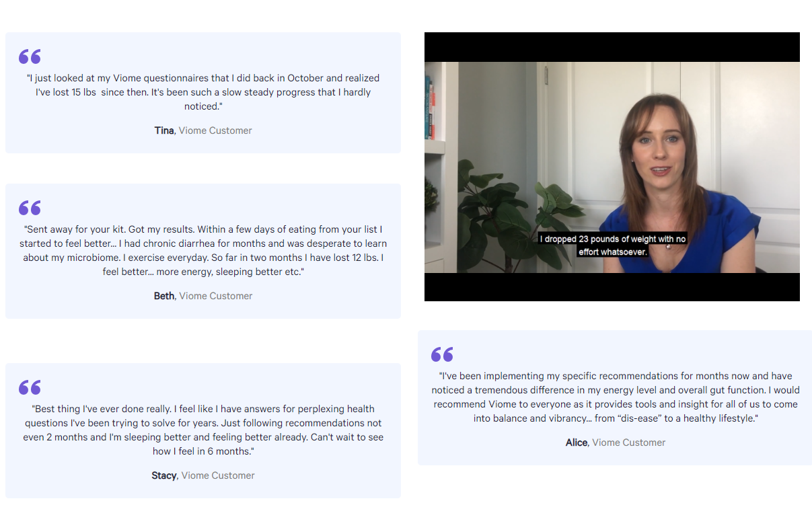
Task: Play the woman's video testimonial
Action: [x=612, y=167]
